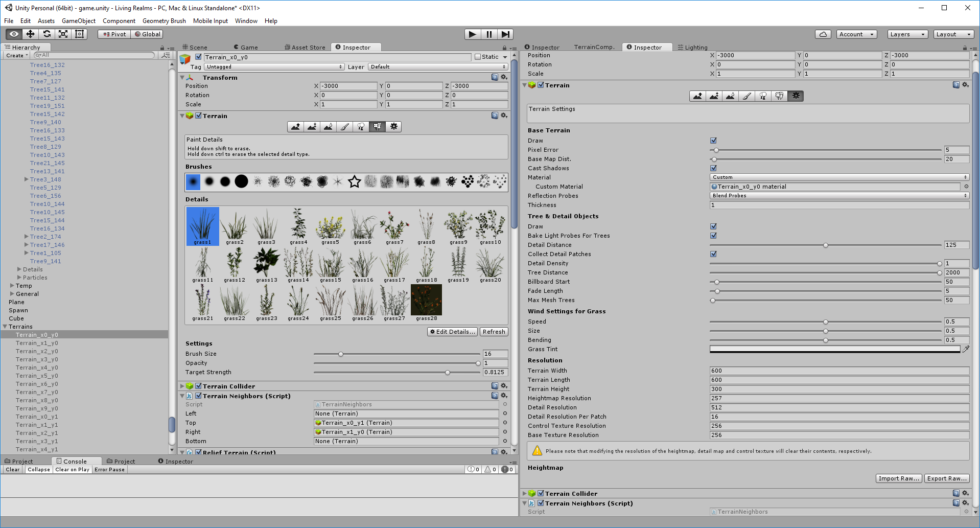Select the Rotate transform tool
This screenshot has width=980, height=528.
[46, 34]
